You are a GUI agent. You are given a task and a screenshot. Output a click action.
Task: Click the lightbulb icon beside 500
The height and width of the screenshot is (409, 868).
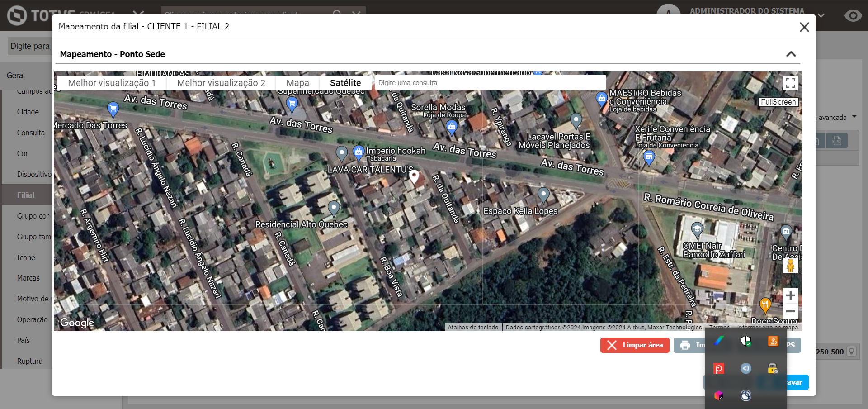[x=851, y=351]
